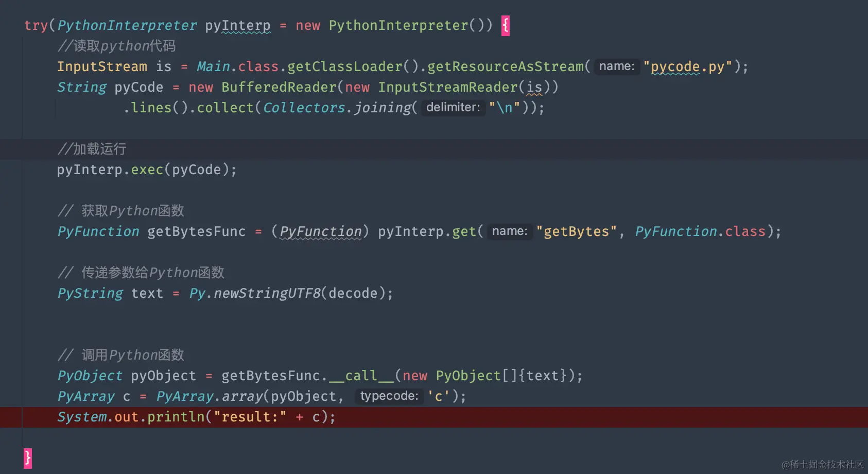
Task: Click the comment "// 调用Python函数"
Action: (120, 355)
